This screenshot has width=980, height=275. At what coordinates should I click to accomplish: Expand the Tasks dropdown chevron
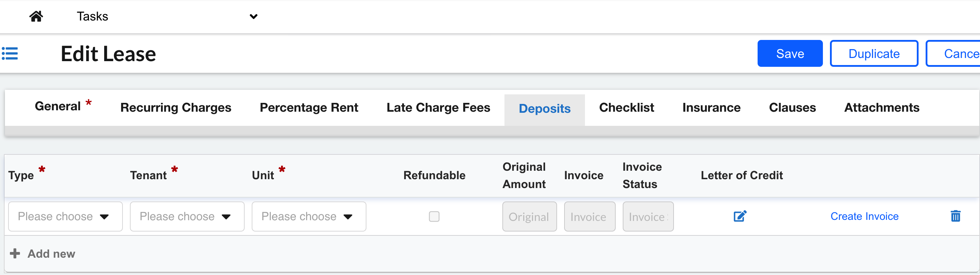click(x=253, y=16)
